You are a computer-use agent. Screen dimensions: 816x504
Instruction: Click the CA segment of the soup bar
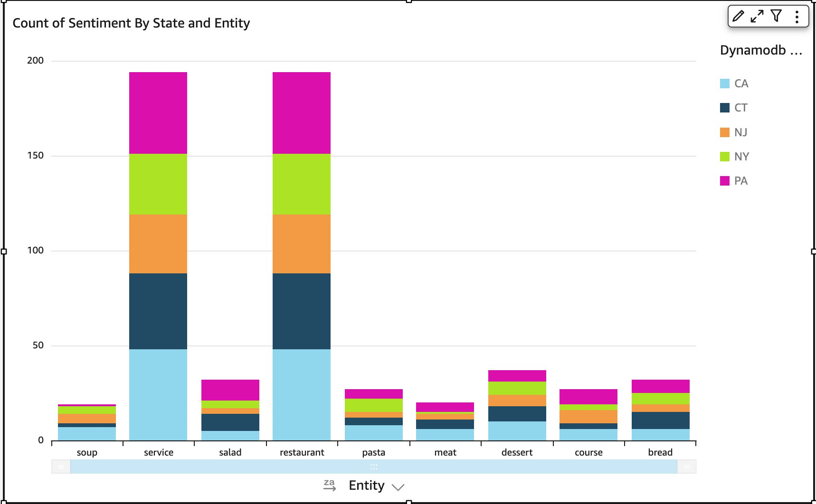click(87, 434)
